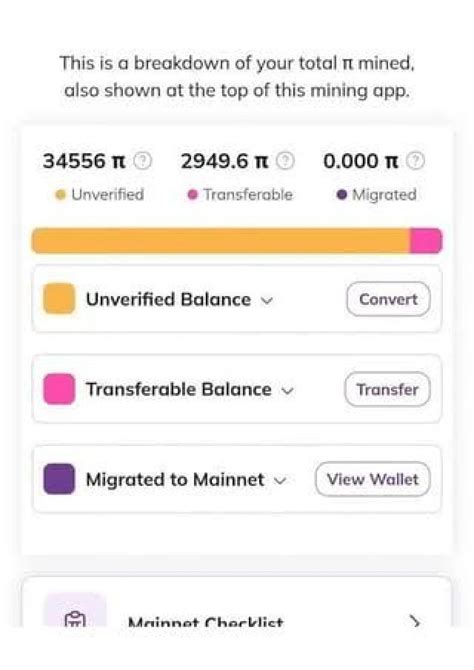Click the Transfer button

click(x=387, y=389)
